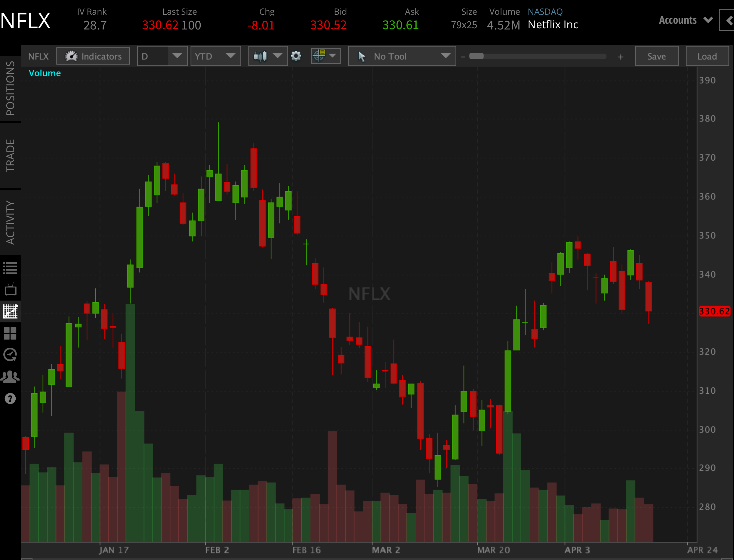Click the 300 price axis label

click(707, 429)
